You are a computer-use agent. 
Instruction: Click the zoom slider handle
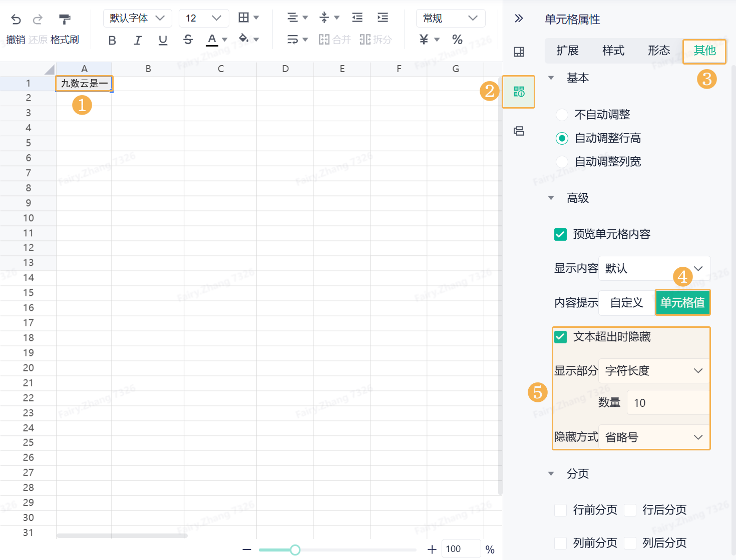(295, 550)
